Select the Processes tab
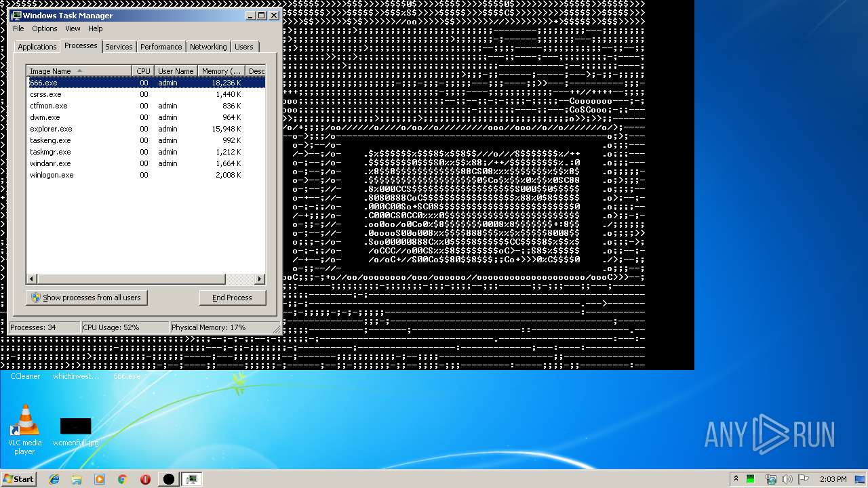Viewport: 868px width, 488px height. click(81, 45)
